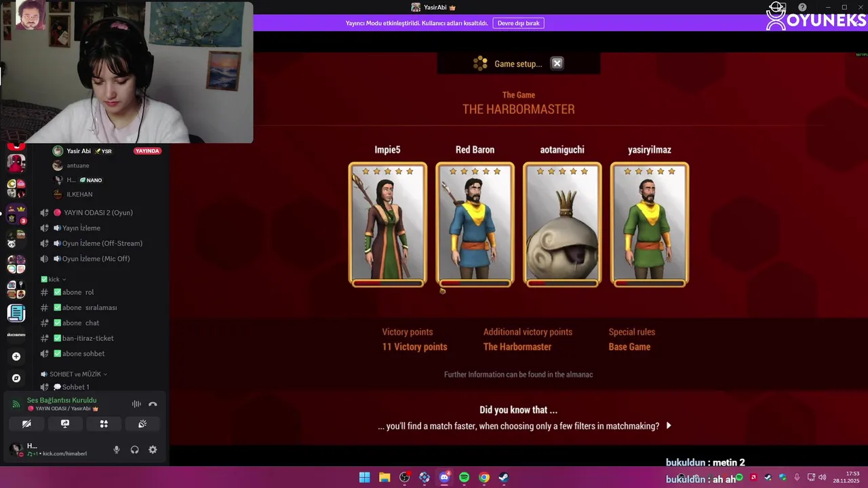
Task: Open Discover servers compass icon
Action: point(16,378)
